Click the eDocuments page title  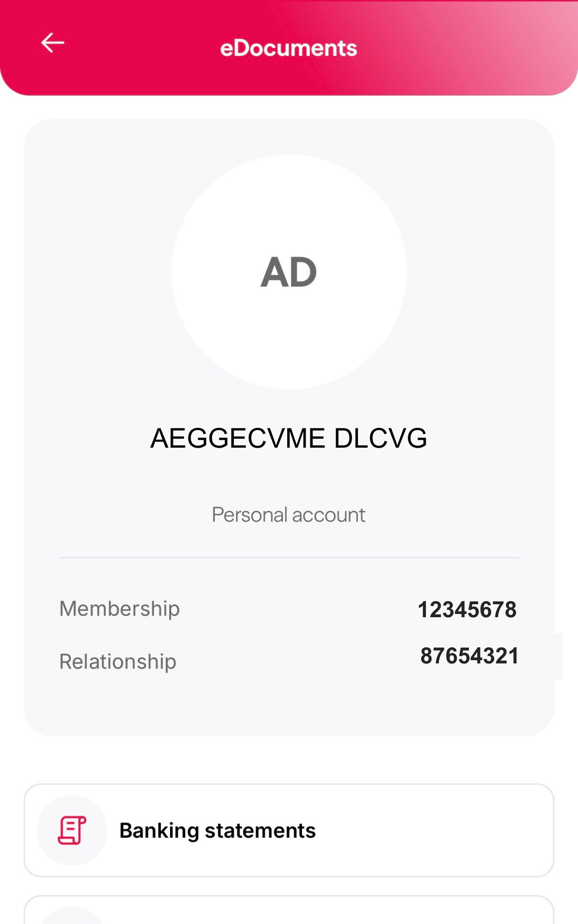(x=289, y=48)
